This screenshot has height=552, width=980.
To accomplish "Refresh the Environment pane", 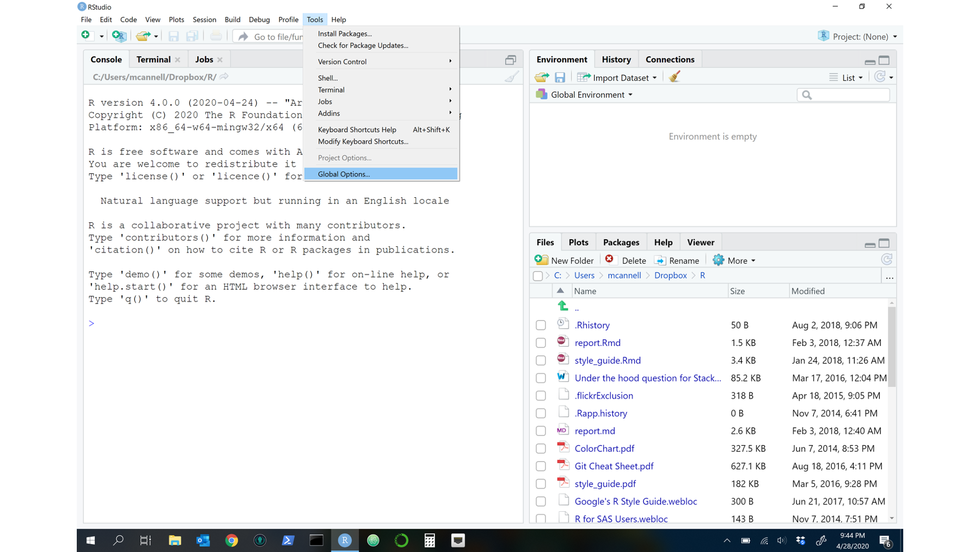I will pos(880,77).
